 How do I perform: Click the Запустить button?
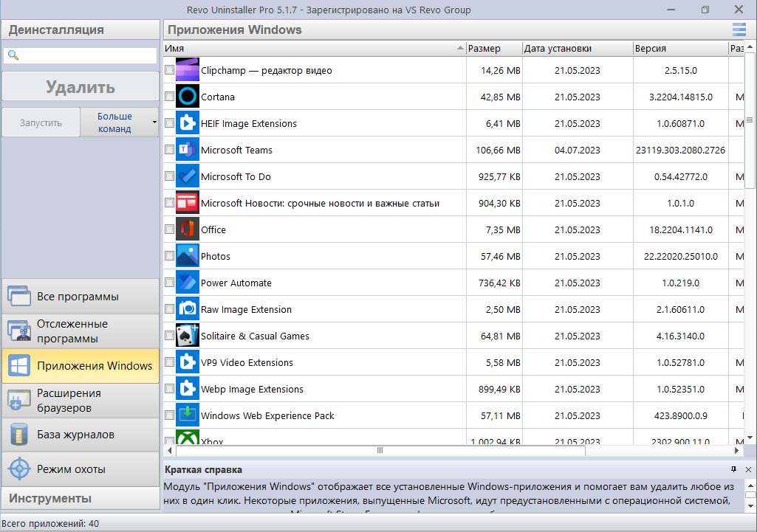point(41,122)
